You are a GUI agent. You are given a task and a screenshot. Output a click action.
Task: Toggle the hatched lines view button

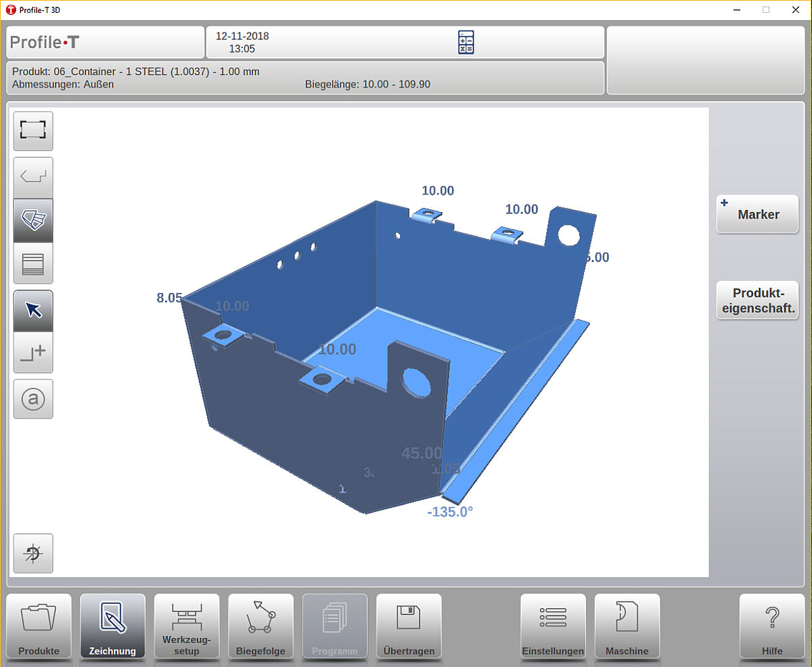point(33,263)
